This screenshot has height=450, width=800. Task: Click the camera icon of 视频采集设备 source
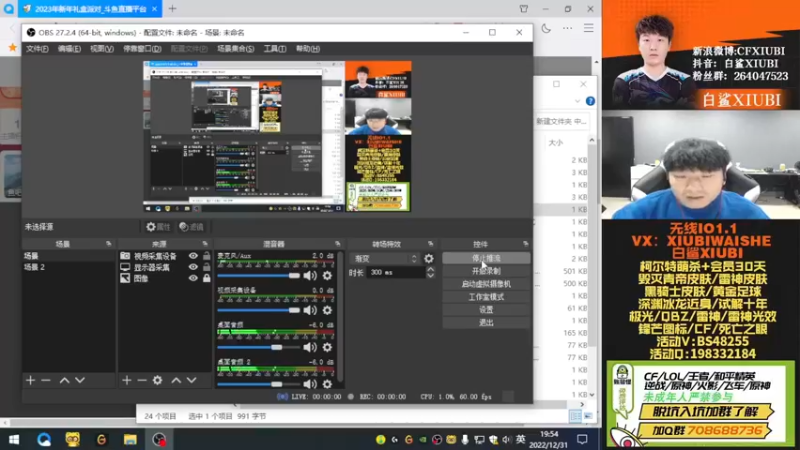pyautogui.click(x=125, y=256)
